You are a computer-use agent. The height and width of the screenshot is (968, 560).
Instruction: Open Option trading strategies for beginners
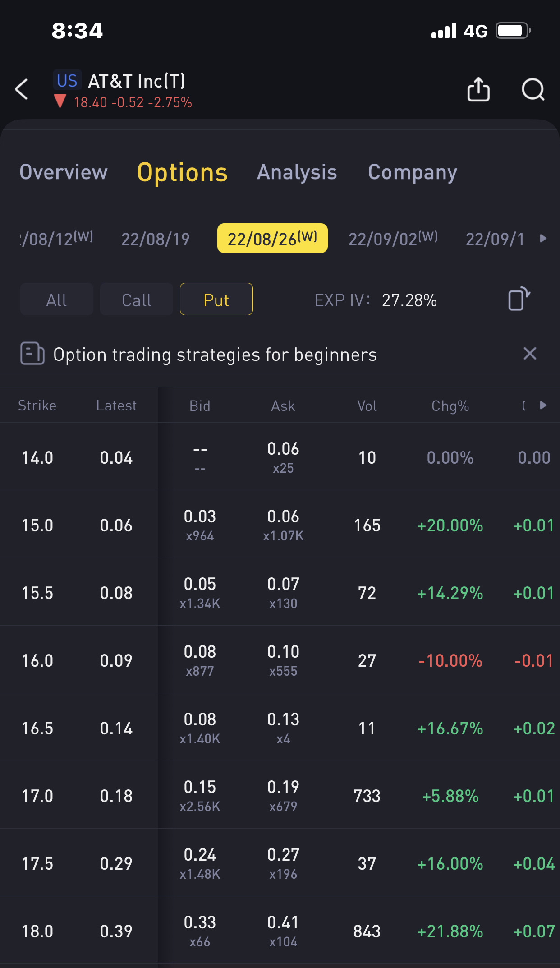click(x=215, y=355)
